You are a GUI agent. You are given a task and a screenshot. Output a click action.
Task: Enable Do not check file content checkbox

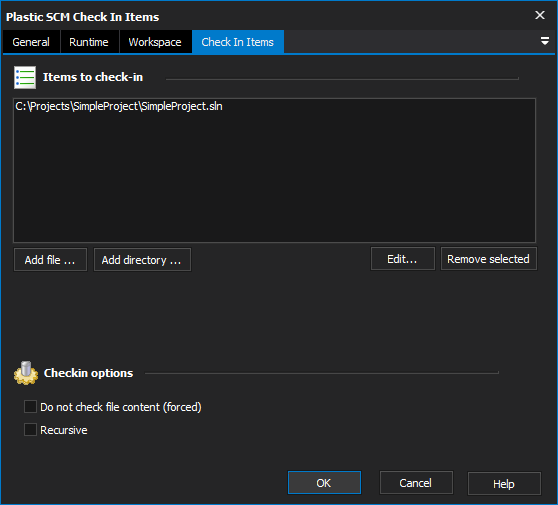point(30,406)
